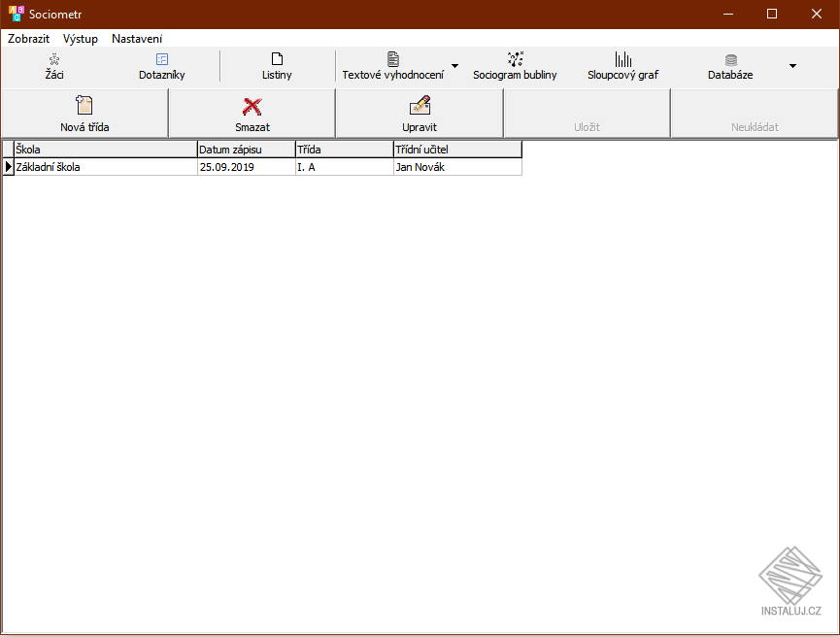Viewport: 840px width, 637px height.
Task: Click the Třídní učitel column header
Action: click(x=457, y=150)
